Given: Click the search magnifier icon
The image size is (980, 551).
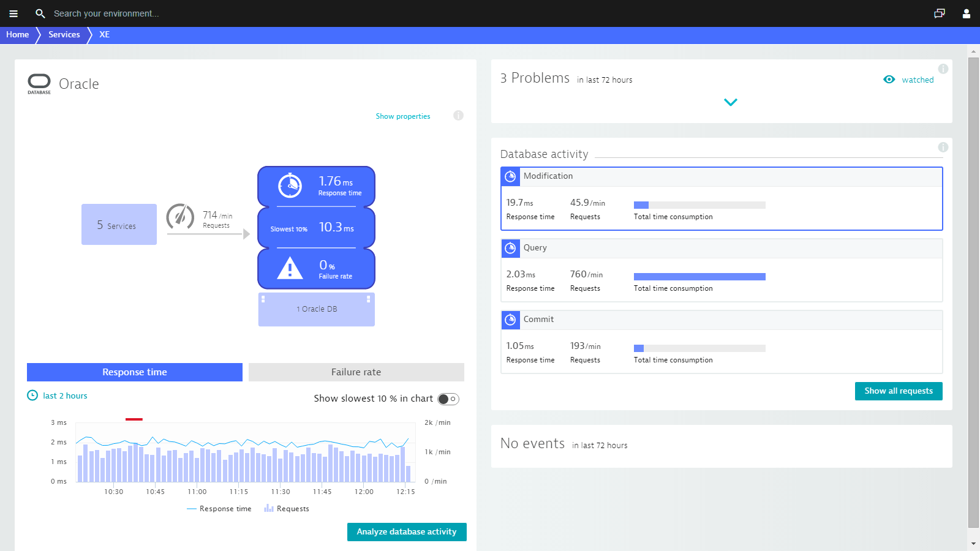Looking at the screenshot, I should point(40,13).
